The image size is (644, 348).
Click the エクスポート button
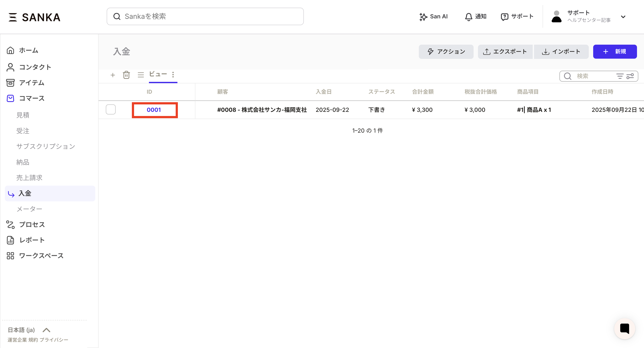(505, 52)
